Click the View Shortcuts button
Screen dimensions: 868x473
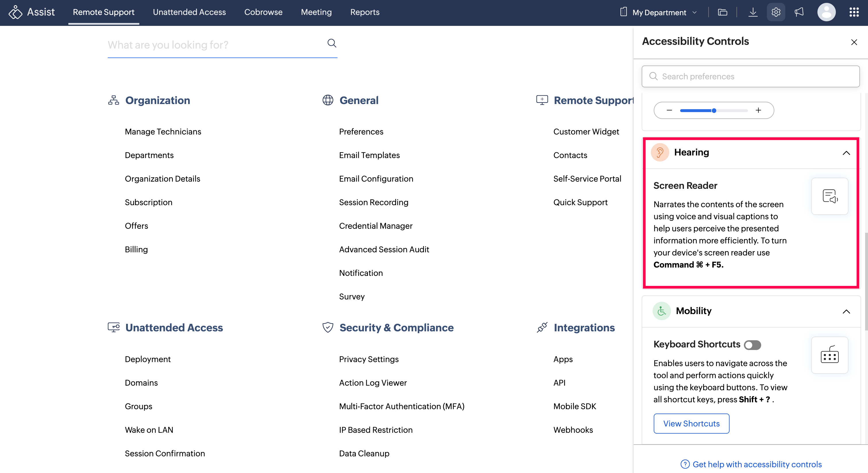point(691,424)
